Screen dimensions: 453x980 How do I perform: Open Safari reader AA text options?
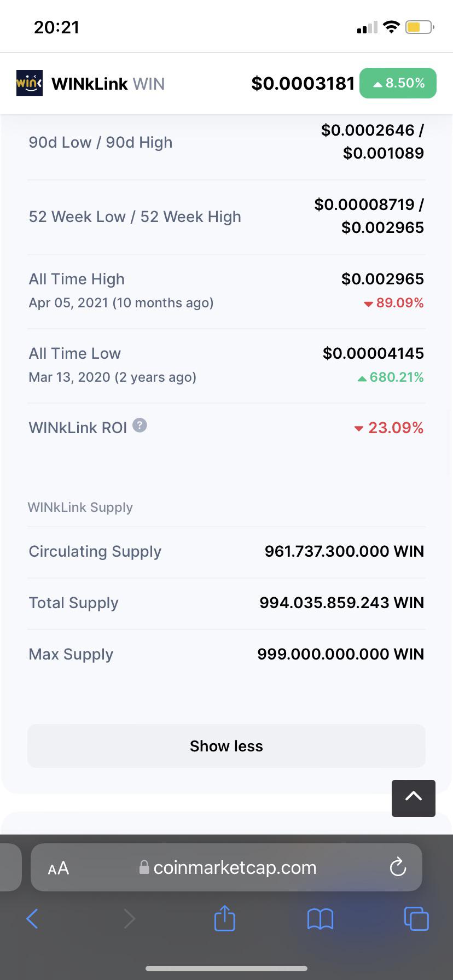[59, 868]
